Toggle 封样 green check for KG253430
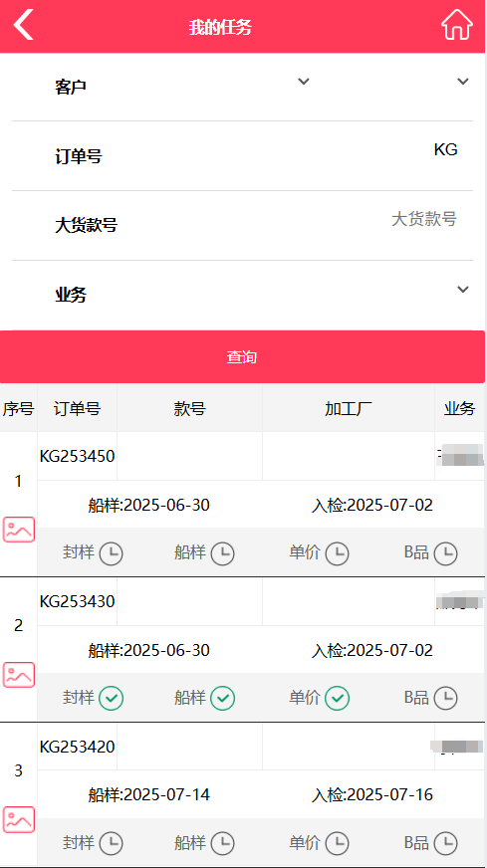 [x=111, y=699]
